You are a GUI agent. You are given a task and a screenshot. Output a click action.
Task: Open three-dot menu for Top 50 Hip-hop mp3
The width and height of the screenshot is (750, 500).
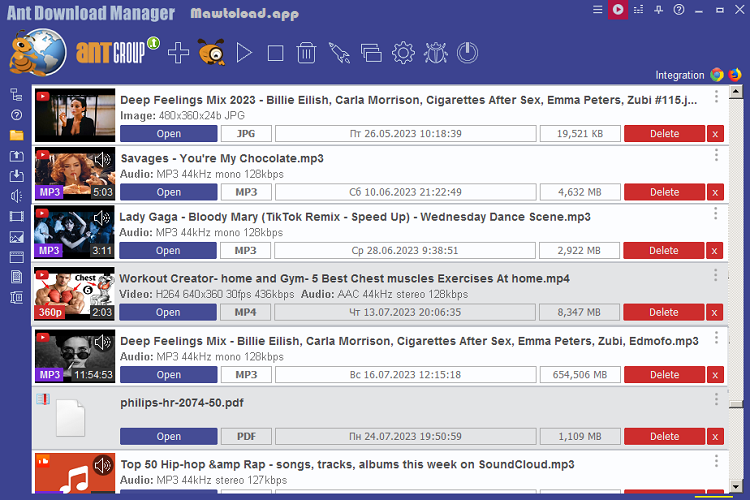pos(716,461)
